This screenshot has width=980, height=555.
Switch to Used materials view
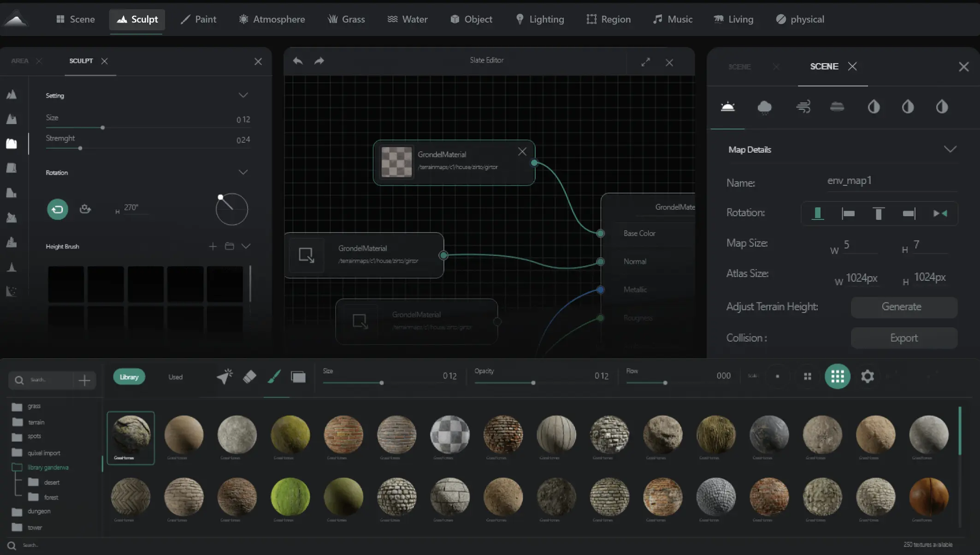pos(176,376)
